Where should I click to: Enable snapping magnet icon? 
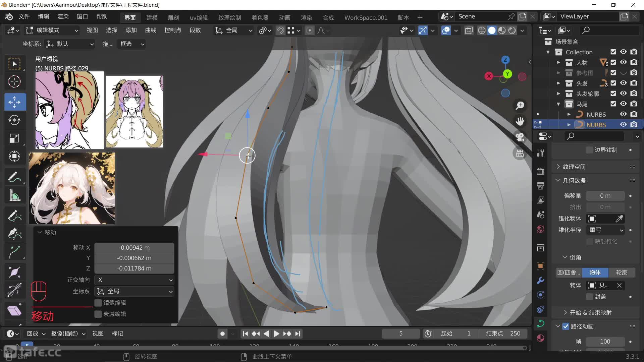[x=280, y=31]
